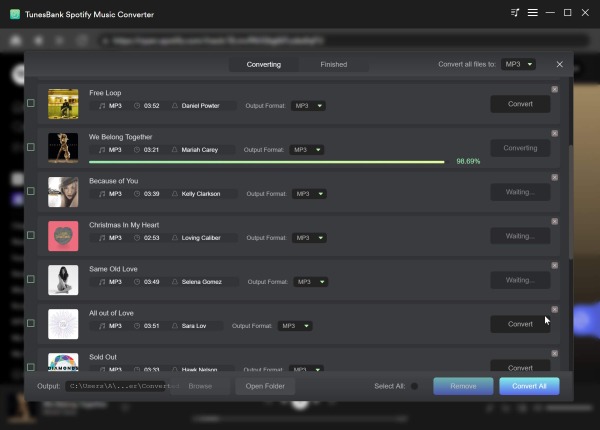Open output format dropdown for We Belong Together
Image resolution: width=600 pixels, height=430 pixels.
(x=307, y=150)
